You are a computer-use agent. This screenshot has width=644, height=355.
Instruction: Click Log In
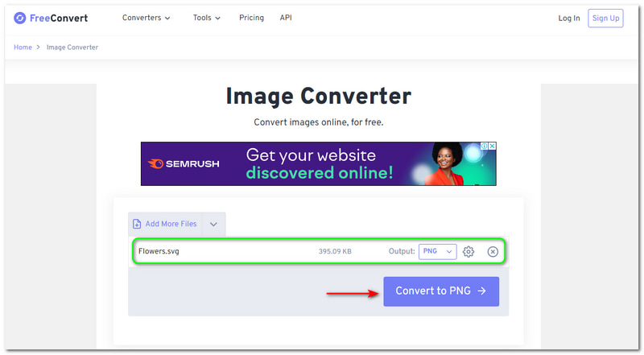click(569, 18)
